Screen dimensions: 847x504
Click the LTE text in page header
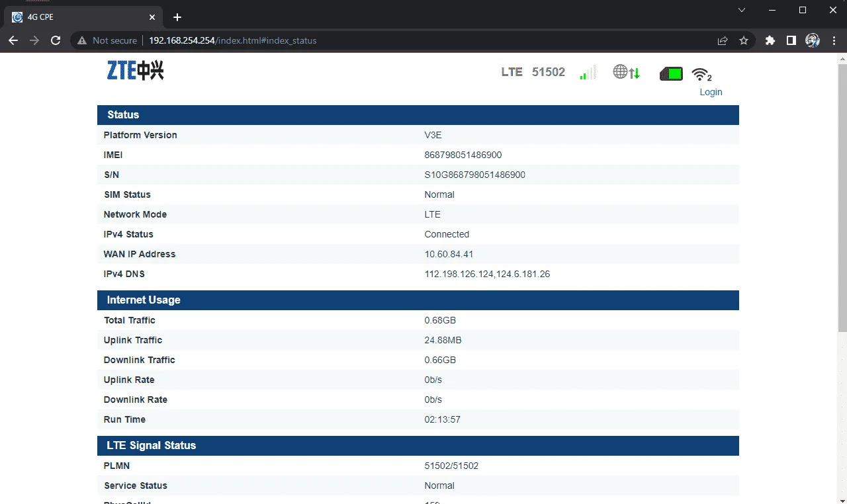coord(512,72)
